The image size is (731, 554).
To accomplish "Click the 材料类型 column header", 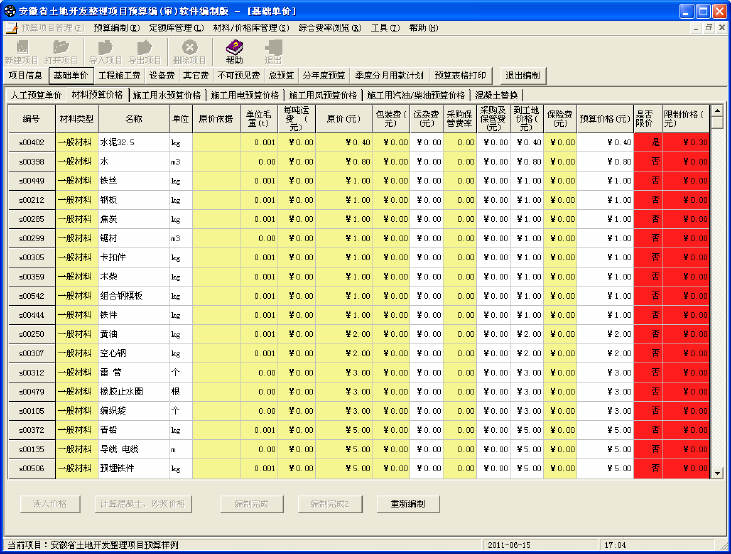I will [x=77, y=119].
